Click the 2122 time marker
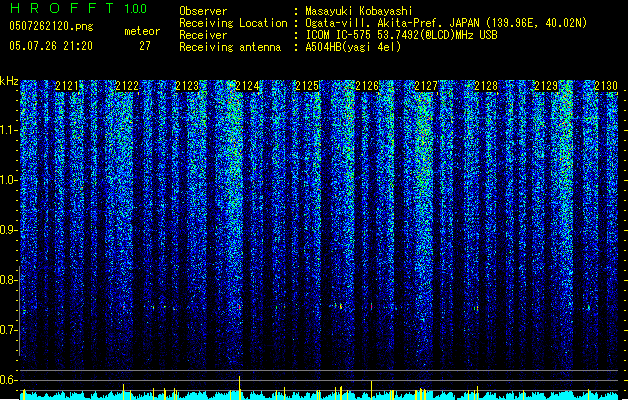The height and width of the screenshot is (400, 629). (127, 86)
